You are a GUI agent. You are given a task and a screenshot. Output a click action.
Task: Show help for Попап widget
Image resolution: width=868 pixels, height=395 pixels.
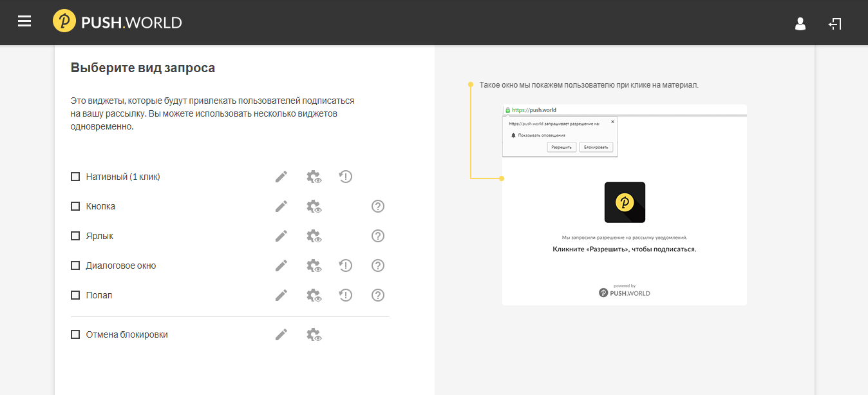(x=378, y=295)
